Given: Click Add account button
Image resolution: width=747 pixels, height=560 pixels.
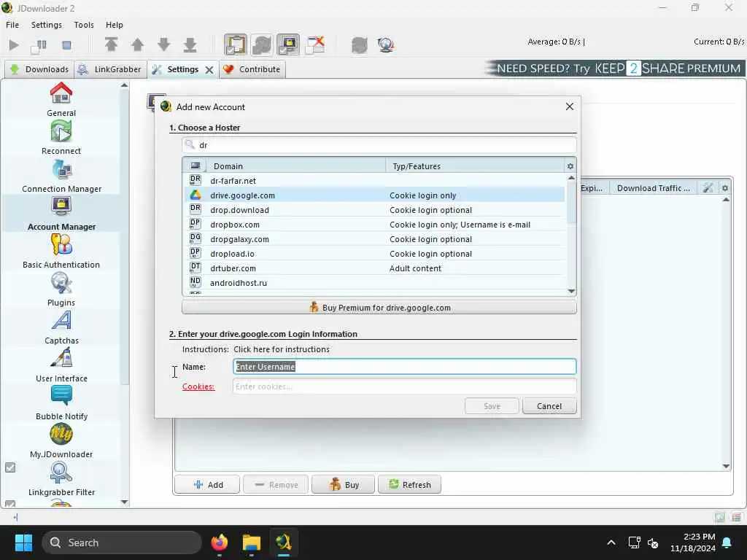Looking at the screenshot, I should (207, 485).
